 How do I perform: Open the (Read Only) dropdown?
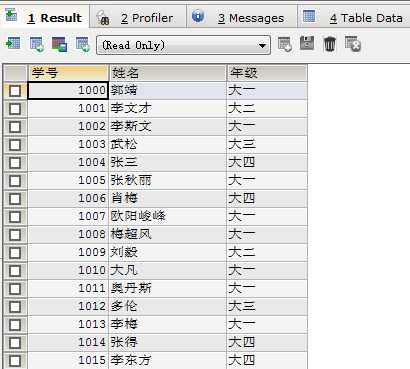coord(183,45)
